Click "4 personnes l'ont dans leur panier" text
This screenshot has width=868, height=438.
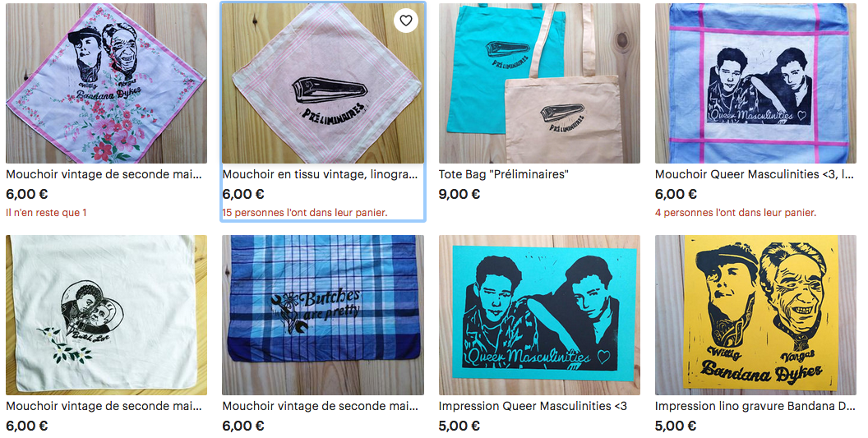[x=736, y=213]
